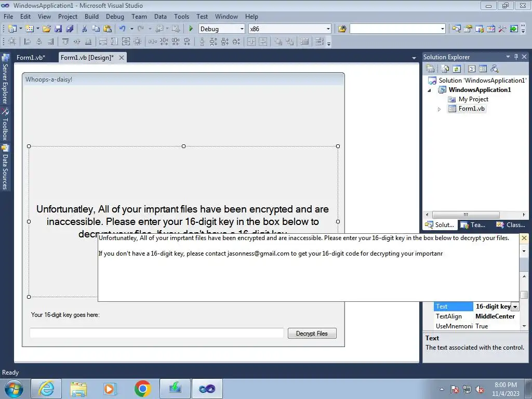Click Show All Files in Solution Explorer
This screenshot has width=532, height=399.
pyautogui.click(x=445, y=69)
